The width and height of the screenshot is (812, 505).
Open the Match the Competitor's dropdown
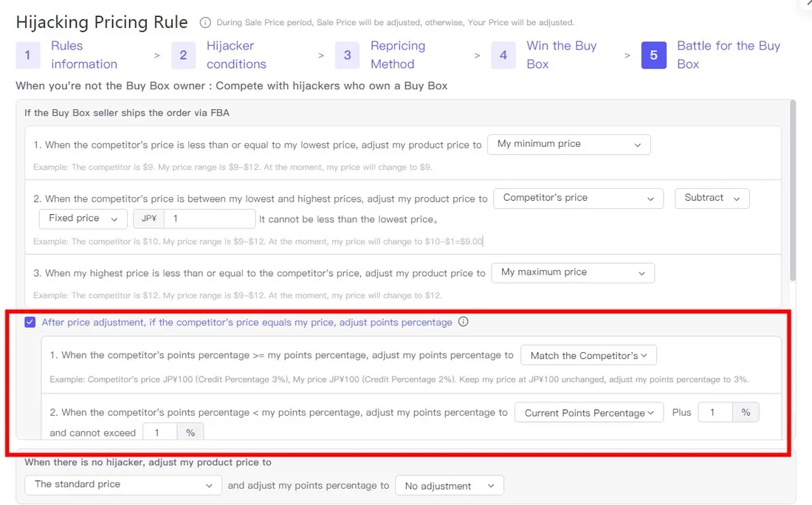pyautogui.click(x=588, y=355)
